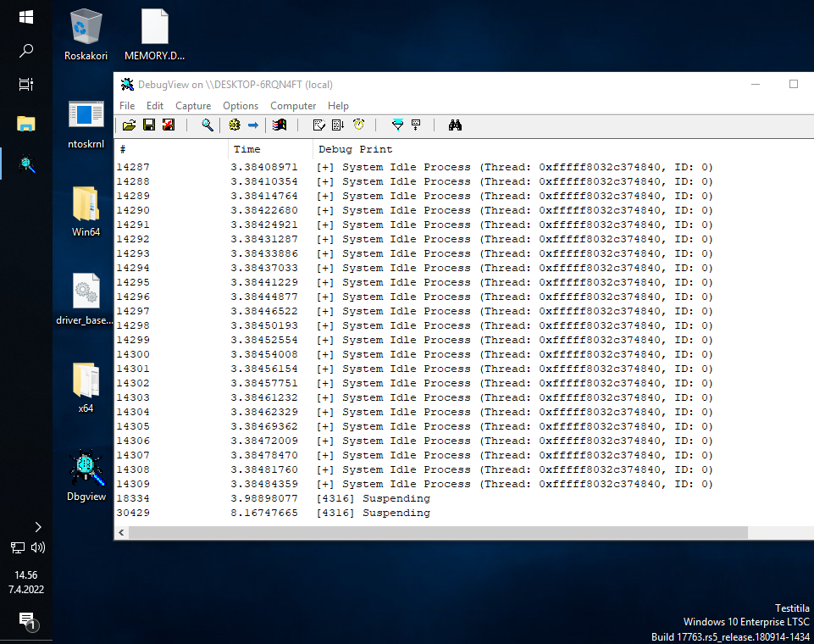Open the Capture menu
The image size is (814, 644).
pos(193,105)
